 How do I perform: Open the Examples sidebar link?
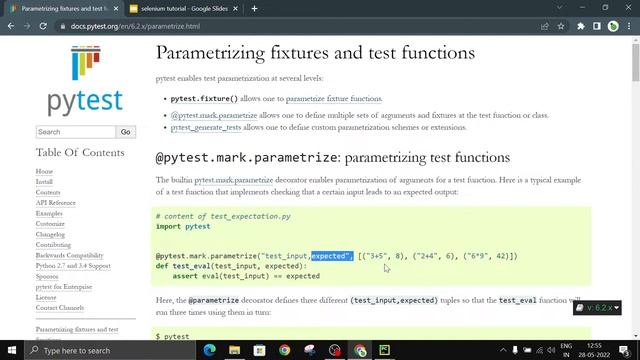(49, 213)
